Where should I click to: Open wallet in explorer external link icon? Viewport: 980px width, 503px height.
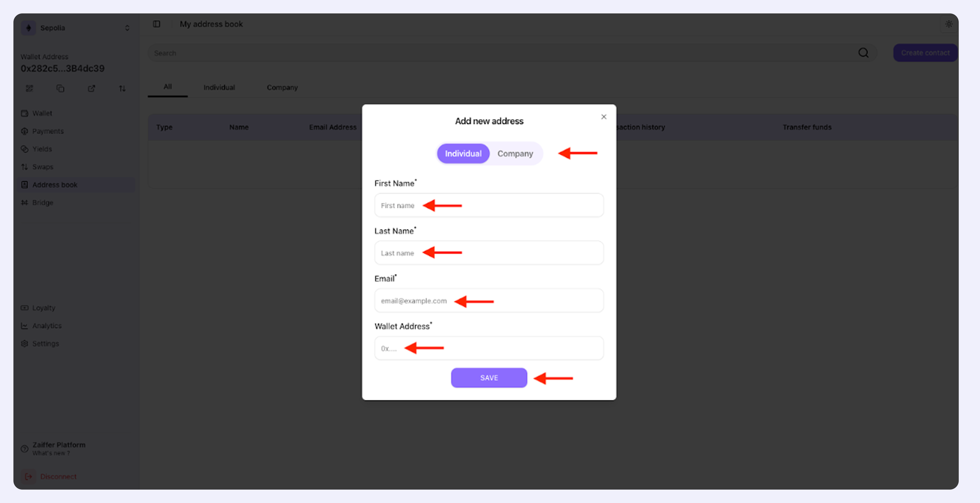(x=91, y=88)
